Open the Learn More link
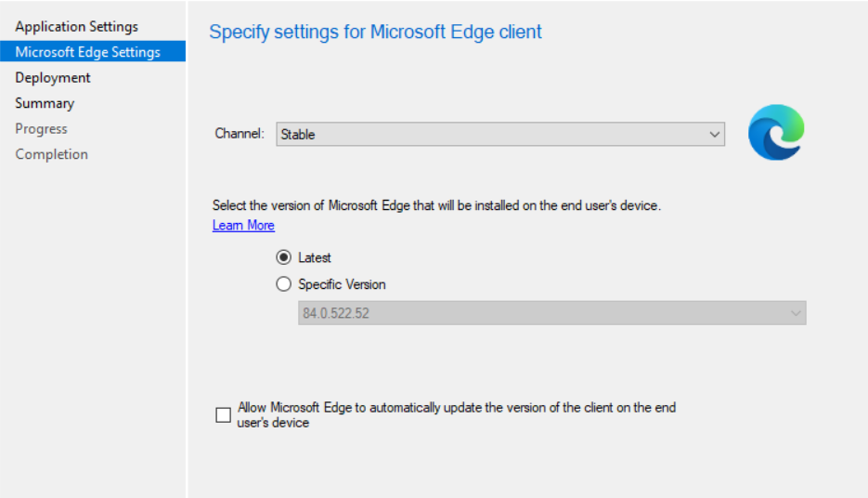868x498 pixels. tap(243, 226)
